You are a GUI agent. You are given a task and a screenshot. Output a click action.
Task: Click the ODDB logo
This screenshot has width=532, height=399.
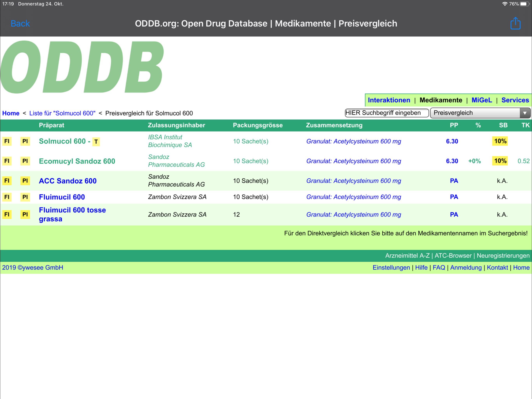coord(82,67)
